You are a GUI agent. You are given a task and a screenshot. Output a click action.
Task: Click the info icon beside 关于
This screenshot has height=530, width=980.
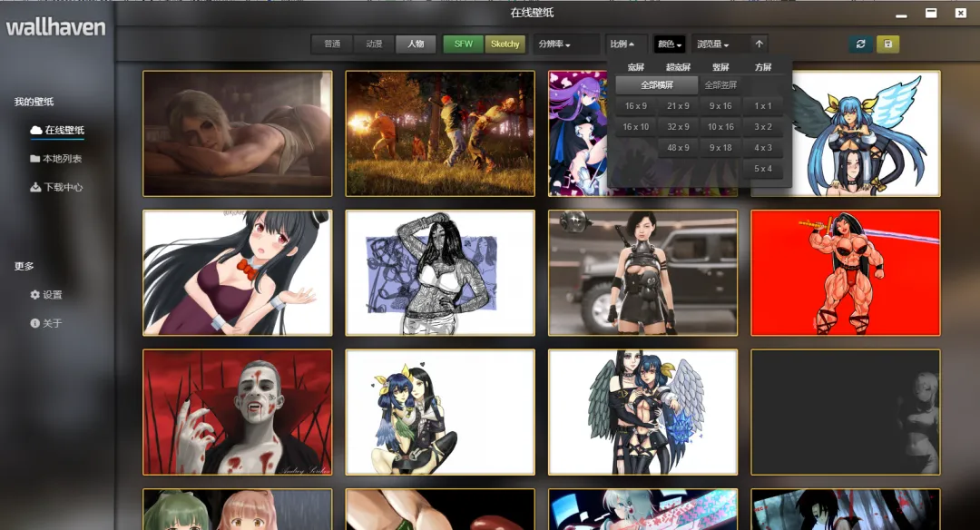coord(35,323)
